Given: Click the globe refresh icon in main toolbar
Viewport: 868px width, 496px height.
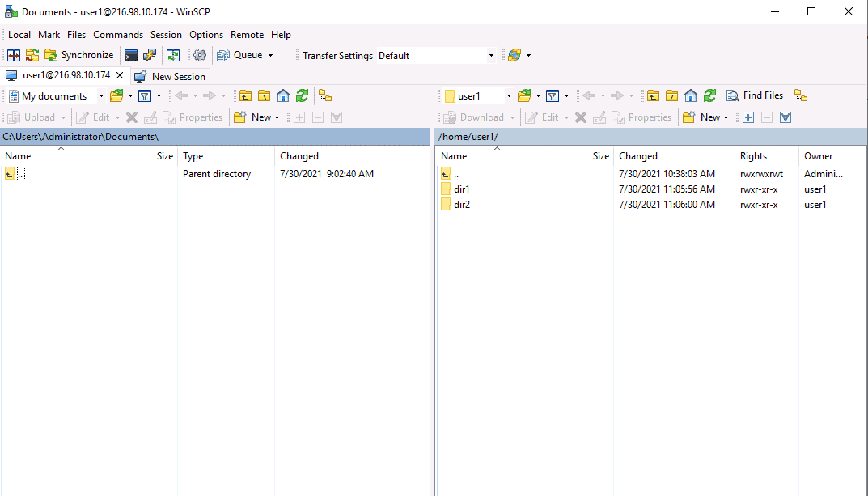Looking at the screenshot, I should pos(514,55).
